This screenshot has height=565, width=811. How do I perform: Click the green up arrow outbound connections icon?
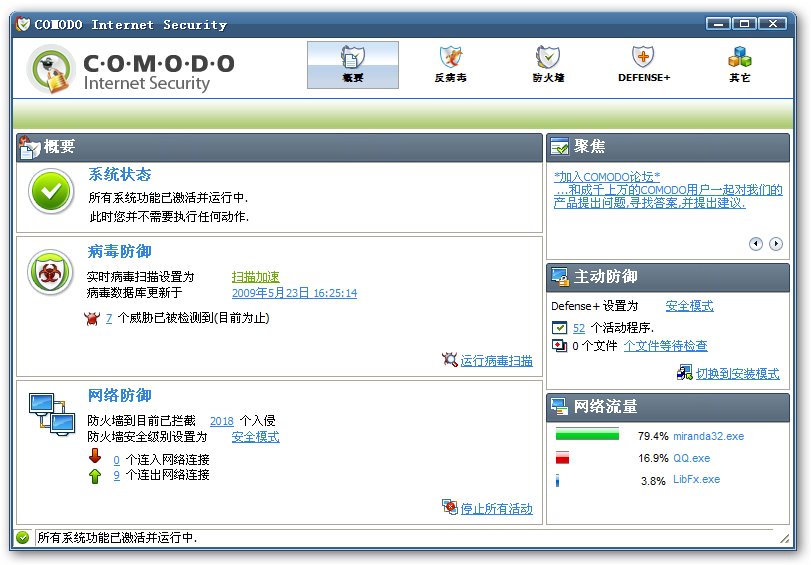coord(95,476)
